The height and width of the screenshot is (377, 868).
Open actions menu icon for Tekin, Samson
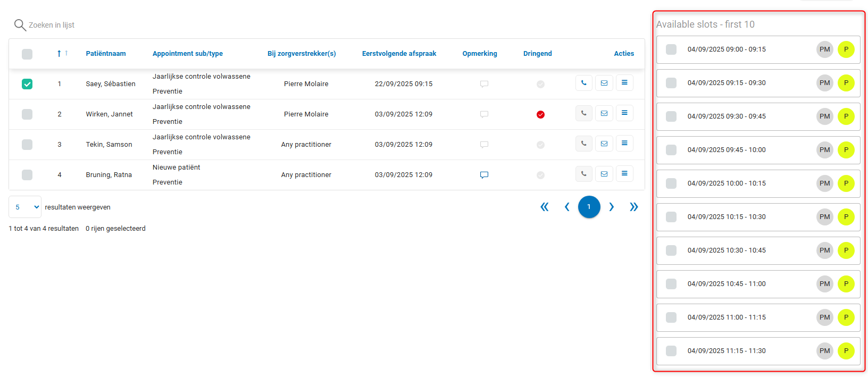624,144
